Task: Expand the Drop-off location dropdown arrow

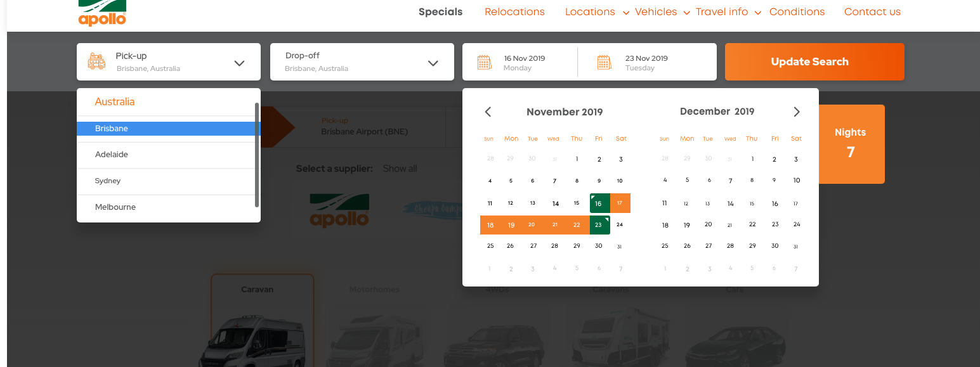Action: pyautogui.click(x=433, y=63)
